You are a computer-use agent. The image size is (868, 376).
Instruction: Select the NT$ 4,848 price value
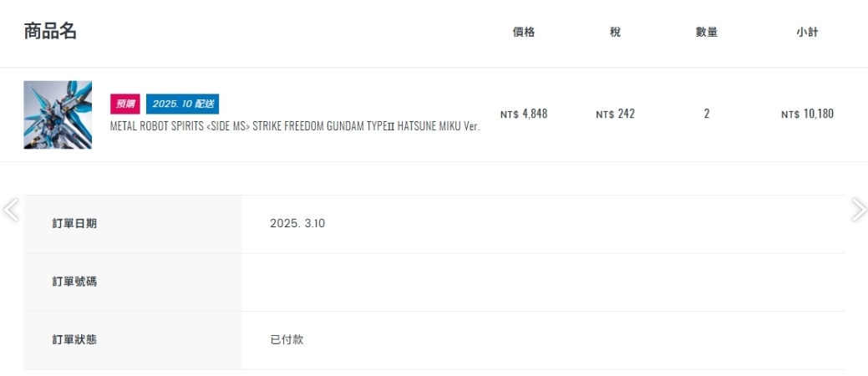[524, 114]
